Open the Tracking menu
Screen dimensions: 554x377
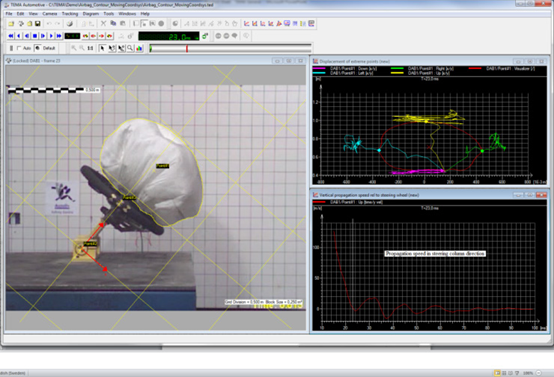[70, 14]
